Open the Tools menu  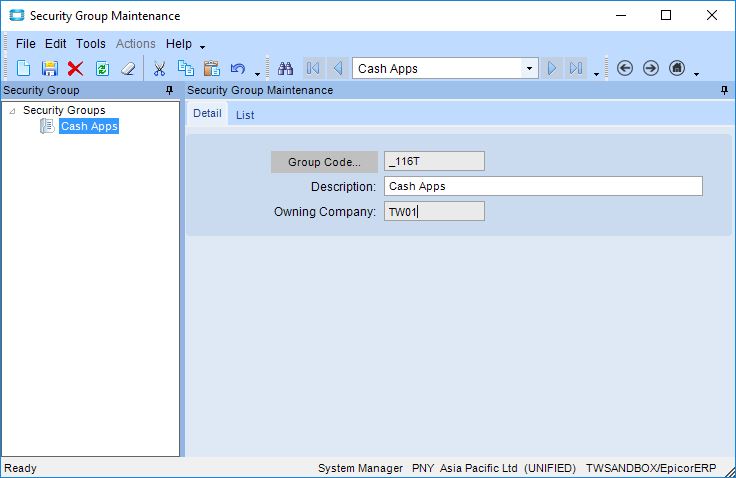click(91, 44)
